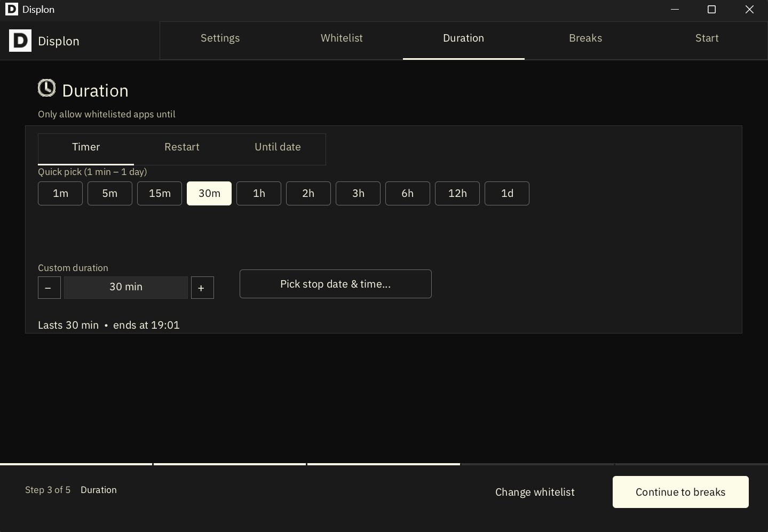Viewport: 768px width, 532px height.
Task: Click the Displon logo in the header
Action: click(20, 41)
